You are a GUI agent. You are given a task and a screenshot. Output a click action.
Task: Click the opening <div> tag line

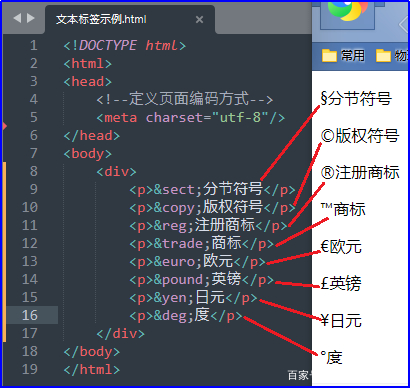tap(117, 171)
